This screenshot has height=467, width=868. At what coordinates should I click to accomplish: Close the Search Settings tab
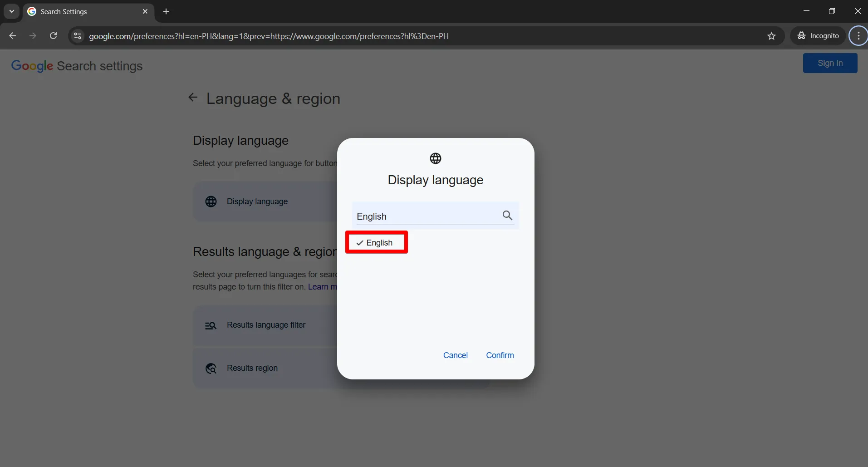(145, 11)
